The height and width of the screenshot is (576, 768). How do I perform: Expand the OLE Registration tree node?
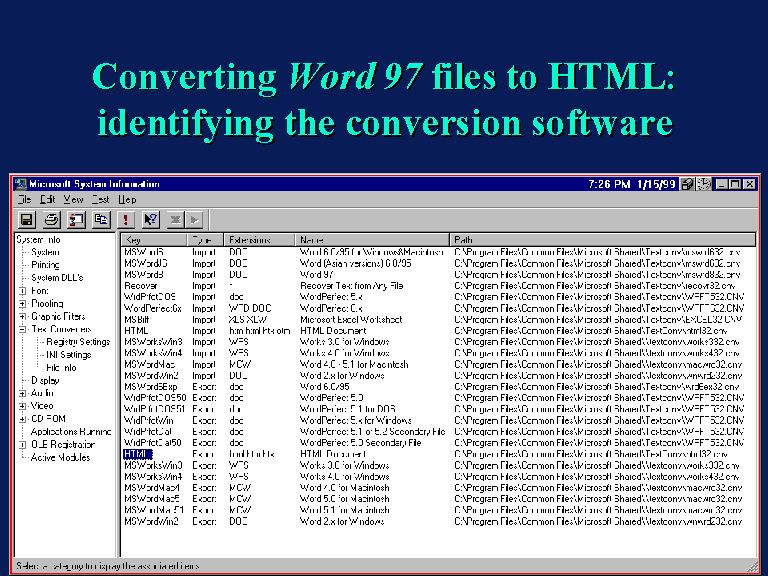23,445
